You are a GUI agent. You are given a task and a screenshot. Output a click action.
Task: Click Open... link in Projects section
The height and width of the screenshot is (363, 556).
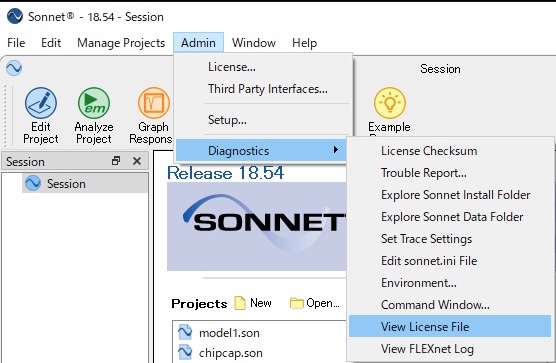(323, 303)
